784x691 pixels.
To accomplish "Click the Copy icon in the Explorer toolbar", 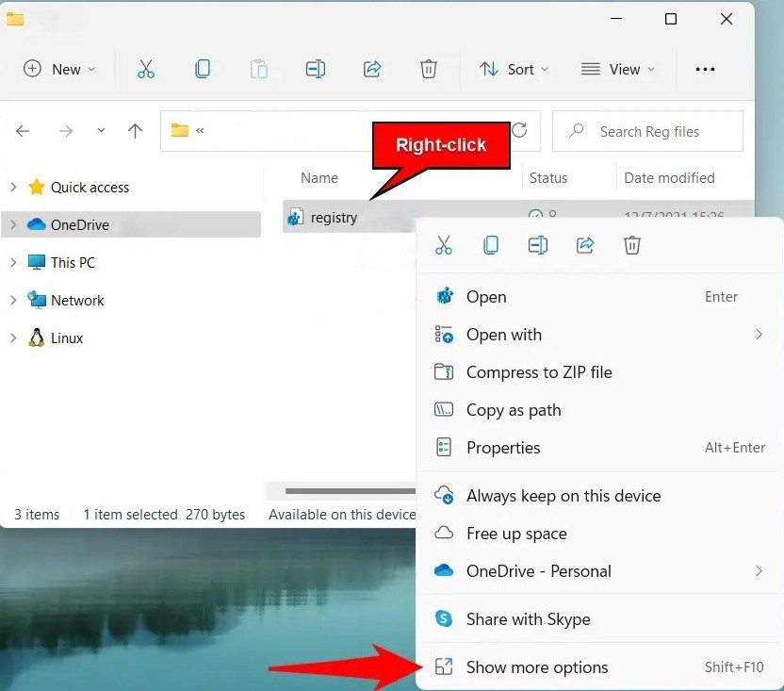I will tap(203, 69).
